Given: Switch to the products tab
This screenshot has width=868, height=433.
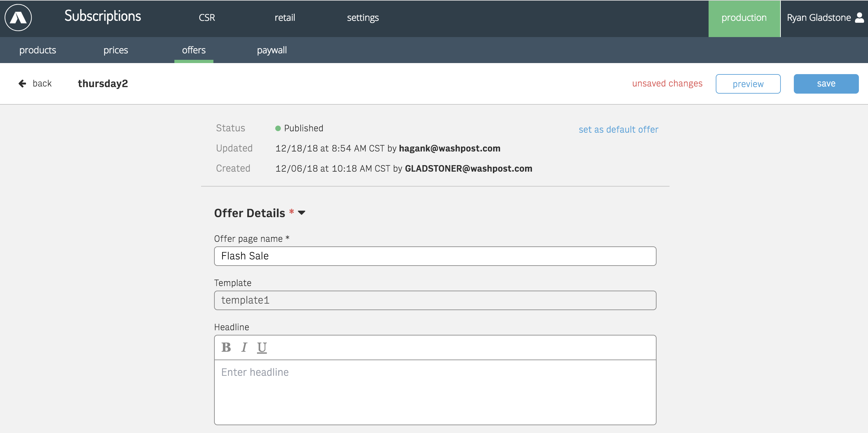Looking at the screenshot, I should (x=38, y=50).
